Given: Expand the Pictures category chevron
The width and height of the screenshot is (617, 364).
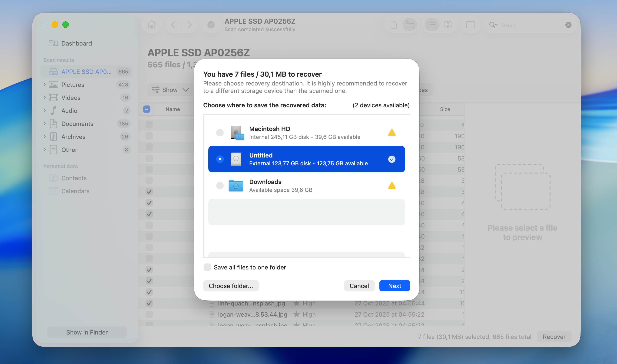Looking at the screenshot, I should pyautogui.click(x=44, y=85).
